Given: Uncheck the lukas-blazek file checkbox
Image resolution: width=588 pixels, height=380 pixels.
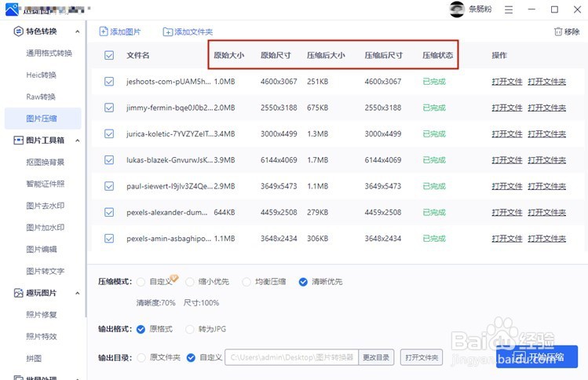Looking at the screenshot, I should (x=109, y=160).
